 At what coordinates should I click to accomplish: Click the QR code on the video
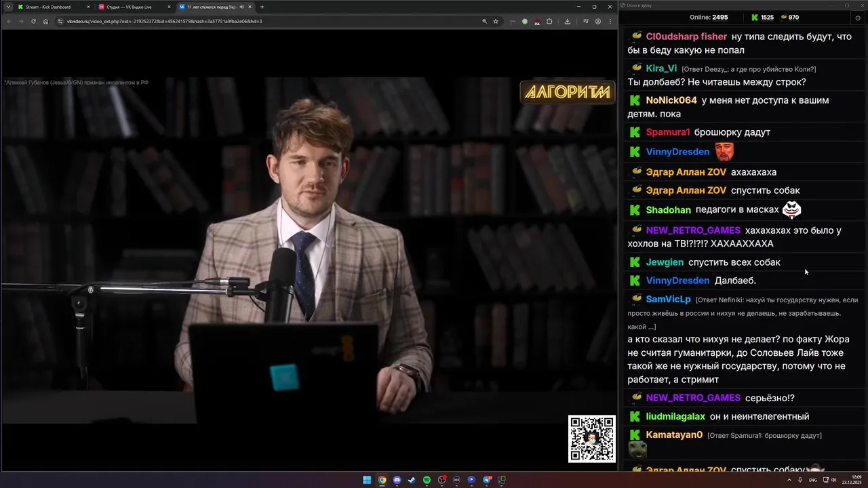pyautogui.click(x=592, y=439)
